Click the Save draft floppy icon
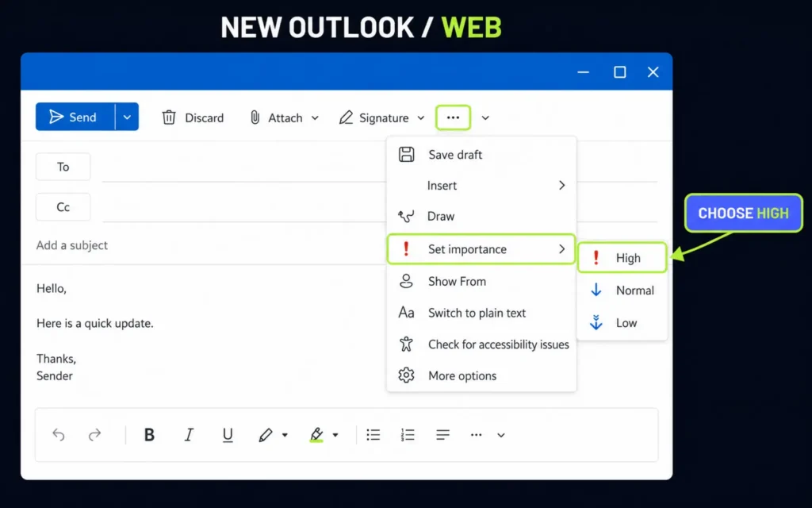Screen dimensions: 812x508 pos(406,155)
